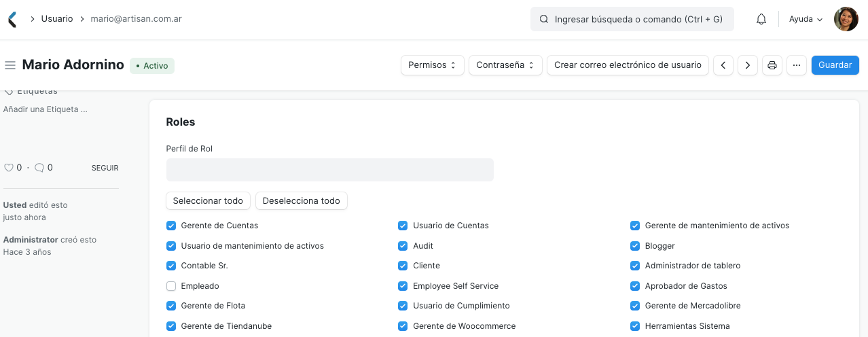Uncheck Aprobador de Gastos role
Screen dimensions: 868x337
pyautogui.click(x=635, y=286)
